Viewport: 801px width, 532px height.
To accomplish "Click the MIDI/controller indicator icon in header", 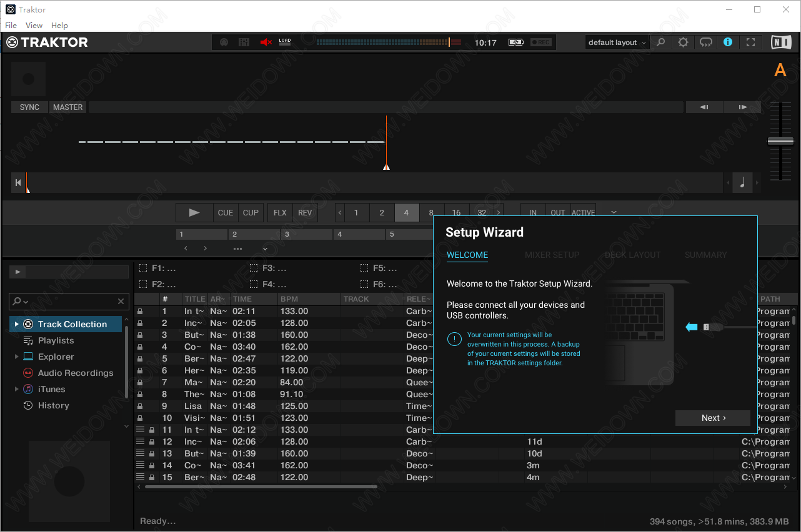I will click(x=224, y=42).
